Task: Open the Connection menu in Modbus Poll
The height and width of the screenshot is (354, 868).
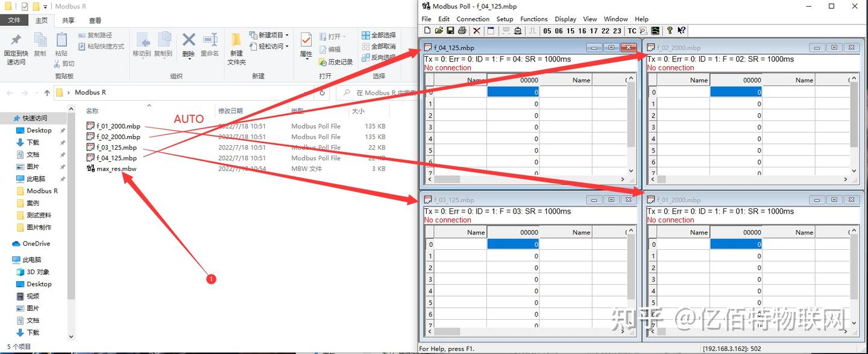Action: (x=473, y=19)
